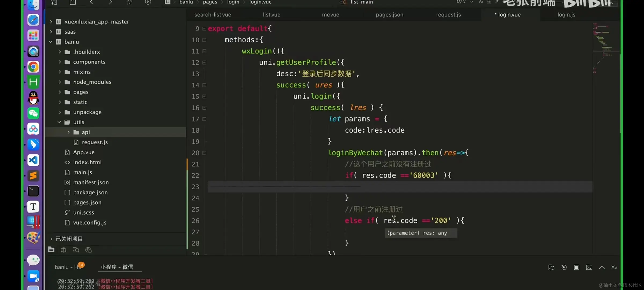The width and height of the screenshot is (644, 290).
Task: Open new terminal icon in console toolbar
Action: pos(589,267)
